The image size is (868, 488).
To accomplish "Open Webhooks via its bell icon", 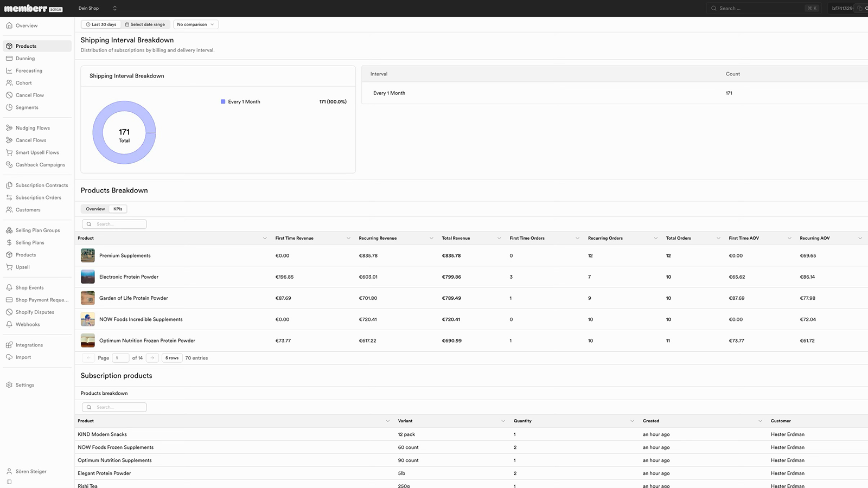I will (9, 324).
